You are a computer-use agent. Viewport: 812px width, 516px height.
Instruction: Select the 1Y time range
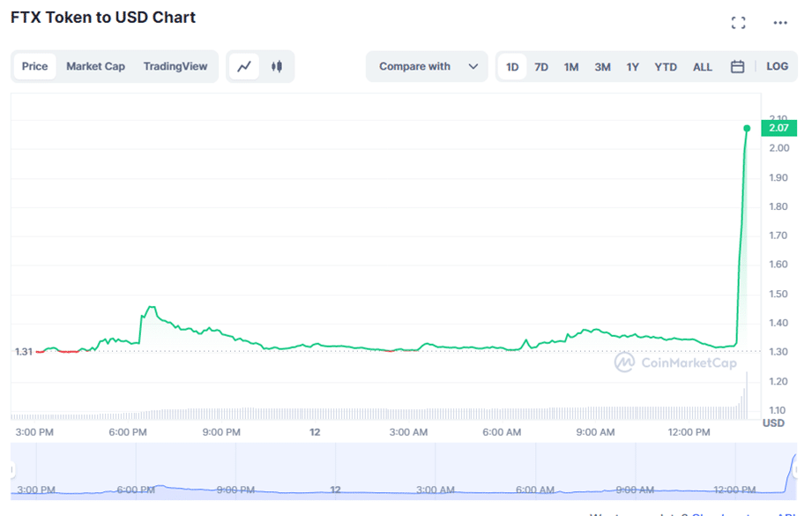pos(632,67)
